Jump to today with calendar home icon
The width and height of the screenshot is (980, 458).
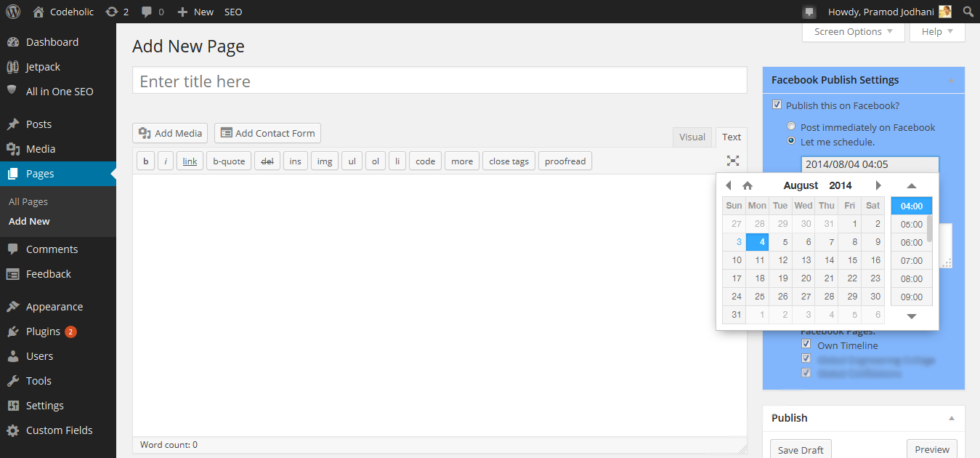[748, 185]
